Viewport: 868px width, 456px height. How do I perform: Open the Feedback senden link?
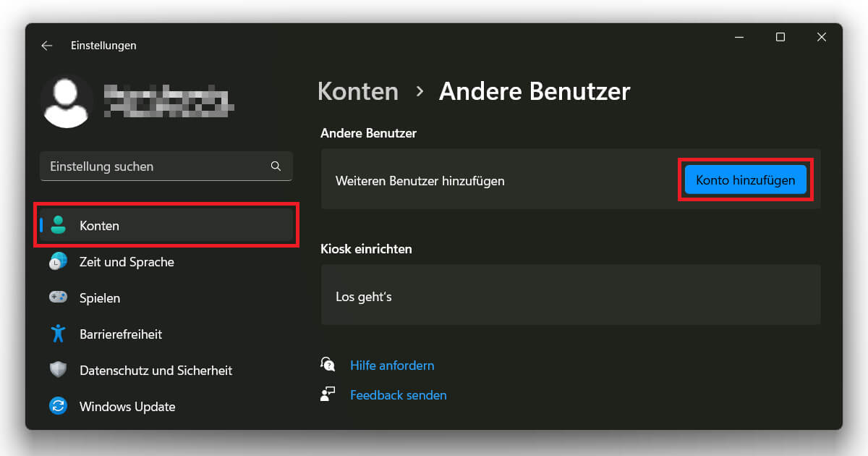click(x=398, y=394)
